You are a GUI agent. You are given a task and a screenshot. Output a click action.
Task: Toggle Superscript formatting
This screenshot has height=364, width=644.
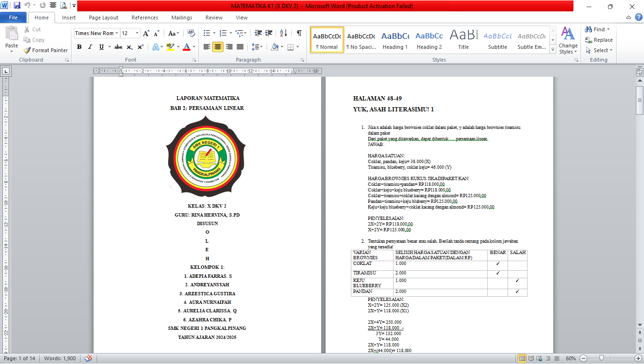[x=141, y=47]
